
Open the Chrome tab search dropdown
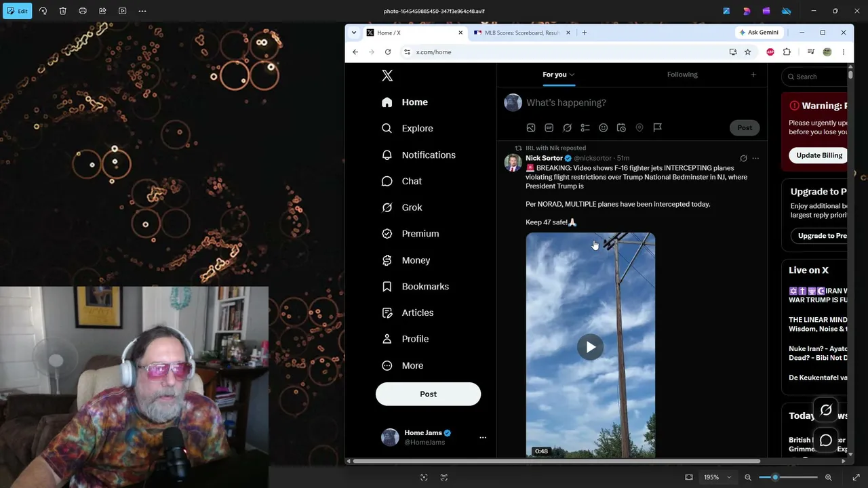click(x=353, y=33)
